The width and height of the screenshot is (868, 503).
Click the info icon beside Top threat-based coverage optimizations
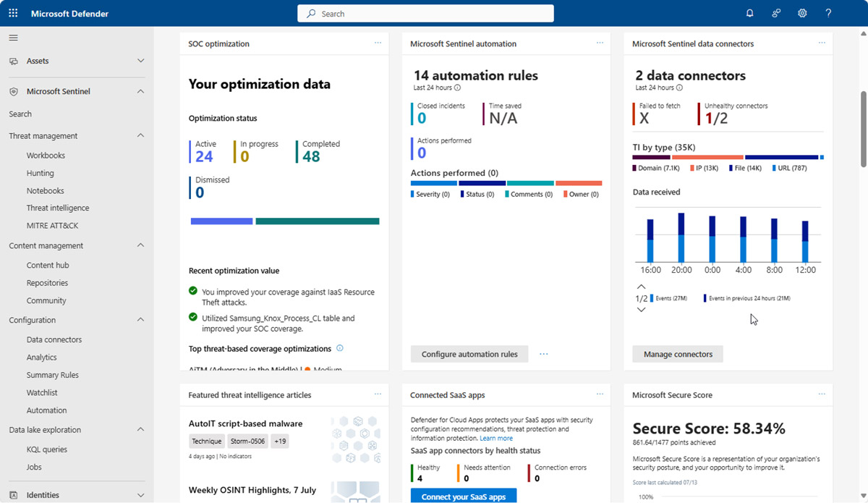point(339,348)
